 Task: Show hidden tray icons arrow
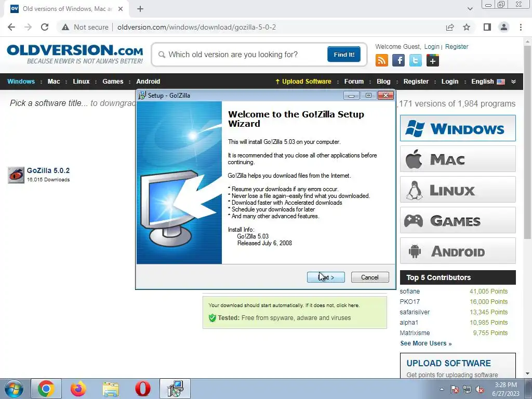tap(442, 390)
